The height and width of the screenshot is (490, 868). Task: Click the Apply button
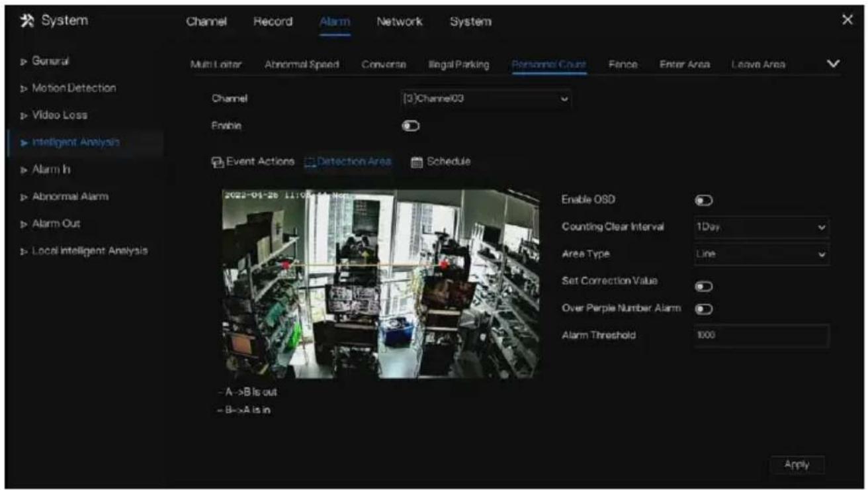(x=797, y=465)
